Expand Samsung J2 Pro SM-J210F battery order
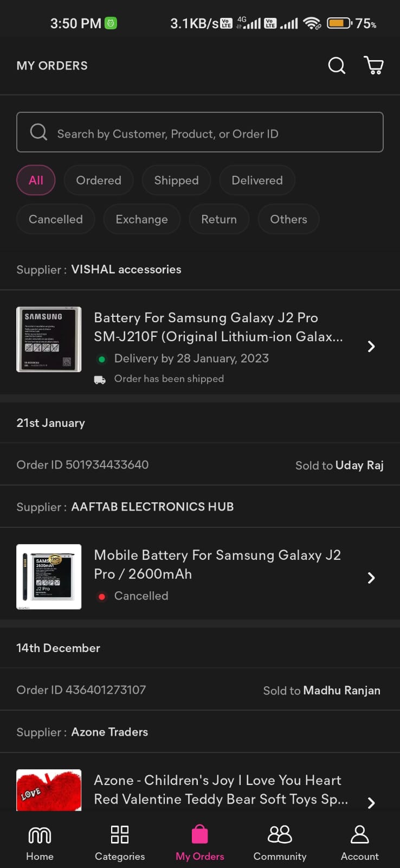400x868 pixels. click(x=371, y=347)
